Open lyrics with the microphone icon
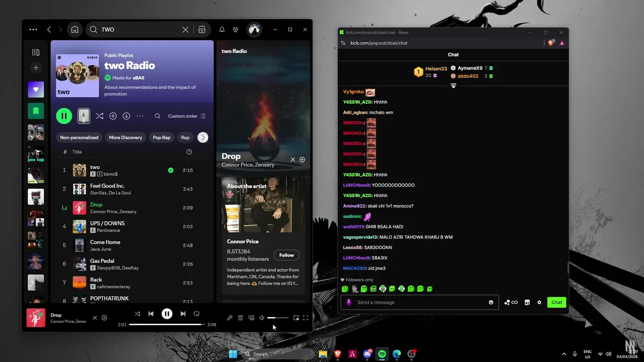 coord(230,318)
